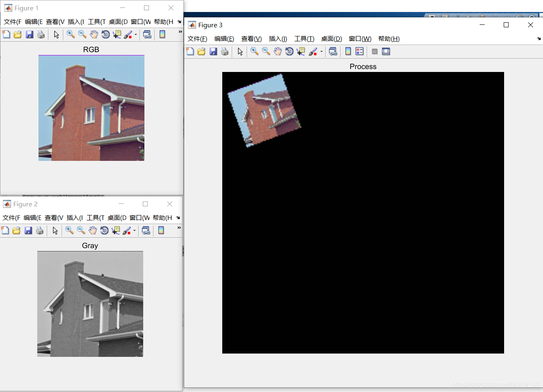Insert Colorbar icon in Figure 1 toolbar
Image resolution: width=543 pixels, height=392 pixels.
[x=162, y=34]
